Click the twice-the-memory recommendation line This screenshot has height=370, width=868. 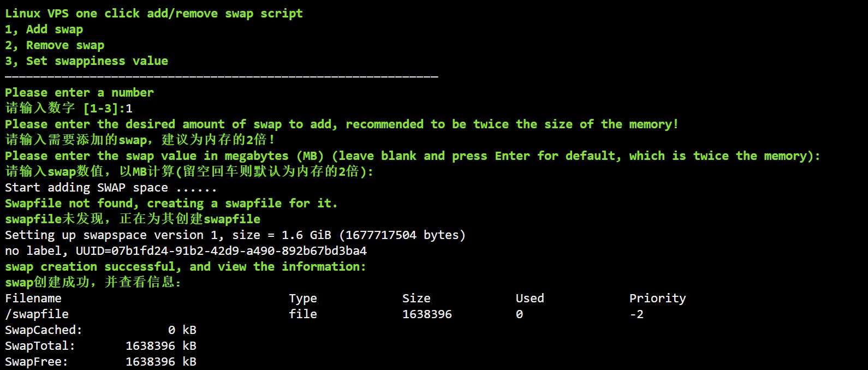[341, 124]
